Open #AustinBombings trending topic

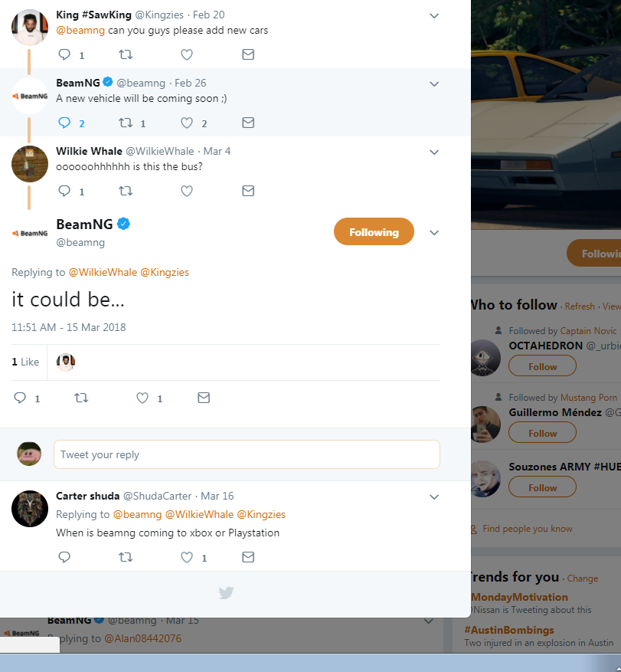(x=509, y=630)
